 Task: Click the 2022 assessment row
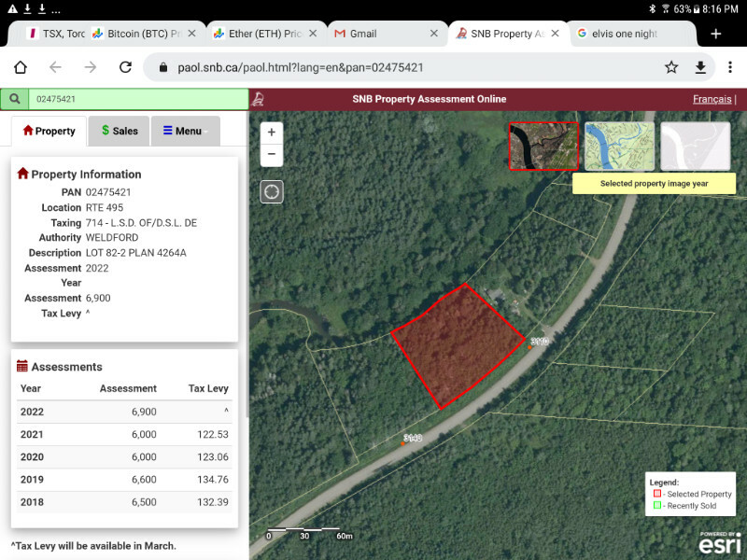coord(124,412)
